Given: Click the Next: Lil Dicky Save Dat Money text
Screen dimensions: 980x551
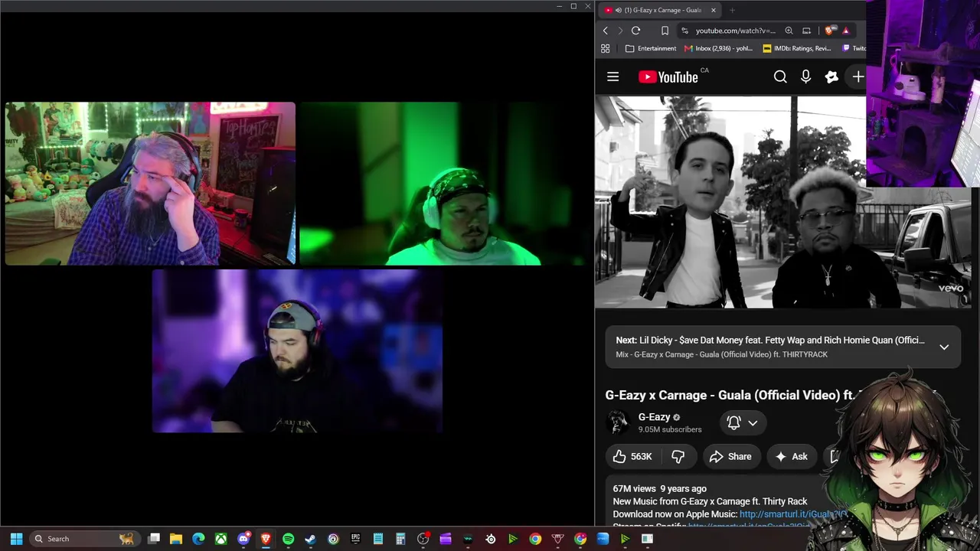Looking at the screenshot, I should pyautogui.click(x=770, y=341).
